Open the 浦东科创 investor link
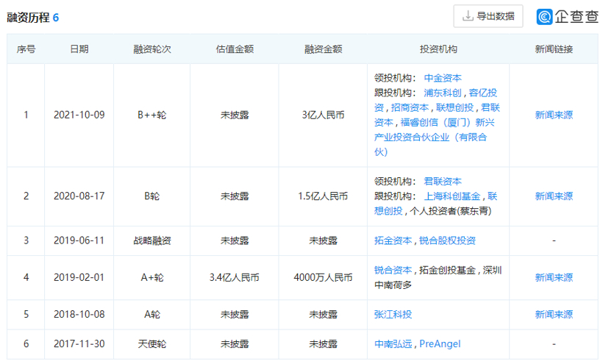Screen dimensions: 603x364 click(443, 93)
